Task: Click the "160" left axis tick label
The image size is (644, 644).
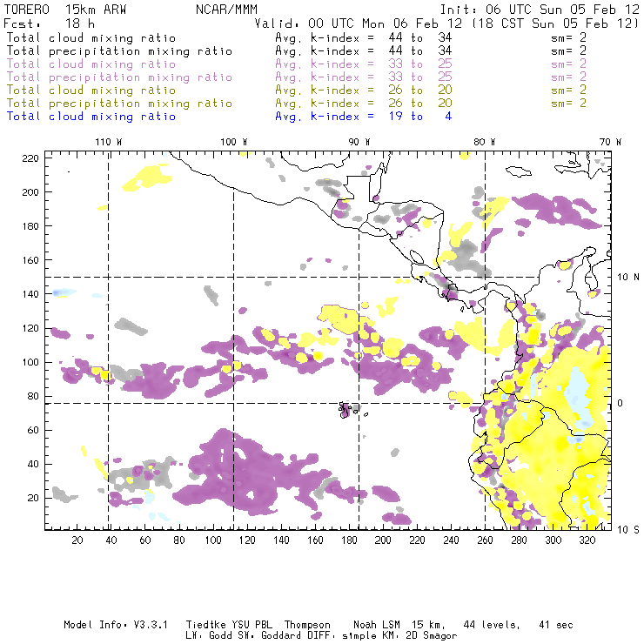Action: tap(30, 260)
